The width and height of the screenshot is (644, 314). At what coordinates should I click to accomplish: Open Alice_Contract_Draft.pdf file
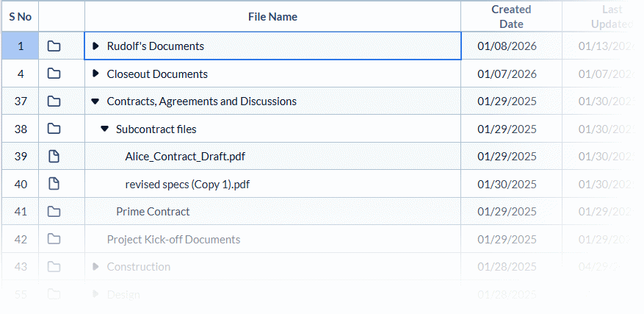[x=184, y=157]
